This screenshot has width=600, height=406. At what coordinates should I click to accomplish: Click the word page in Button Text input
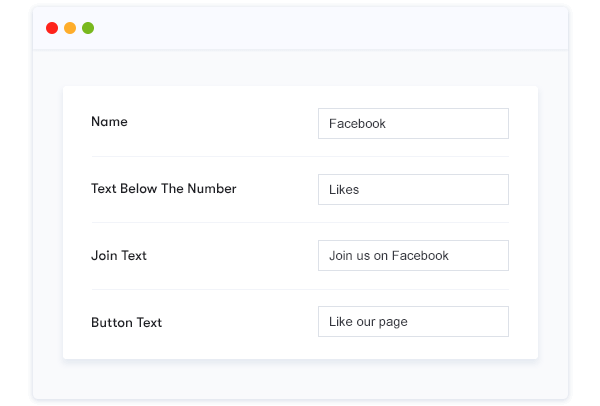[x=393, y=322]
